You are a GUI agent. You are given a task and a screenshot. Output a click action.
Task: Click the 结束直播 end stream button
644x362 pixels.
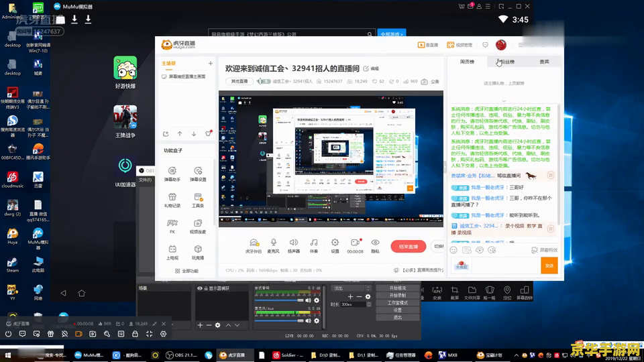click(409, 246)
